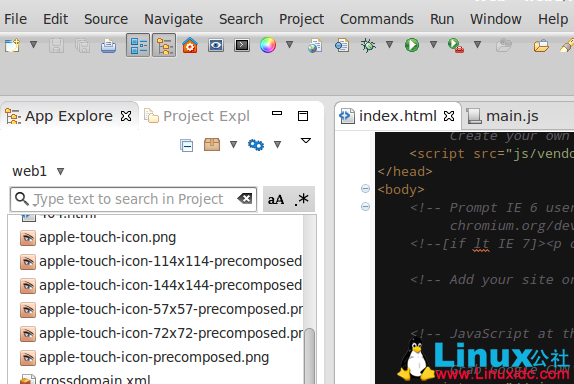574x384 pixels.
Task: Expand the Run dropdown arrow
Action: click(433, 45)
